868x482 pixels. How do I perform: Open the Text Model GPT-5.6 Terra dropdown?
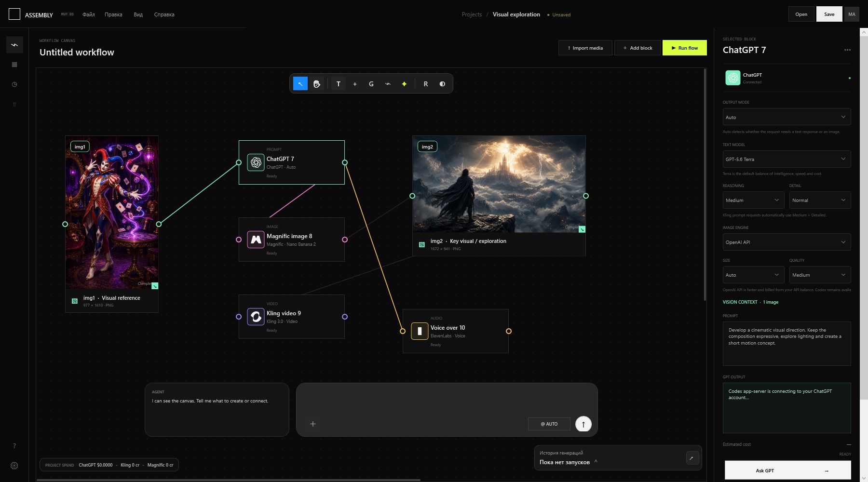point(787,159)
